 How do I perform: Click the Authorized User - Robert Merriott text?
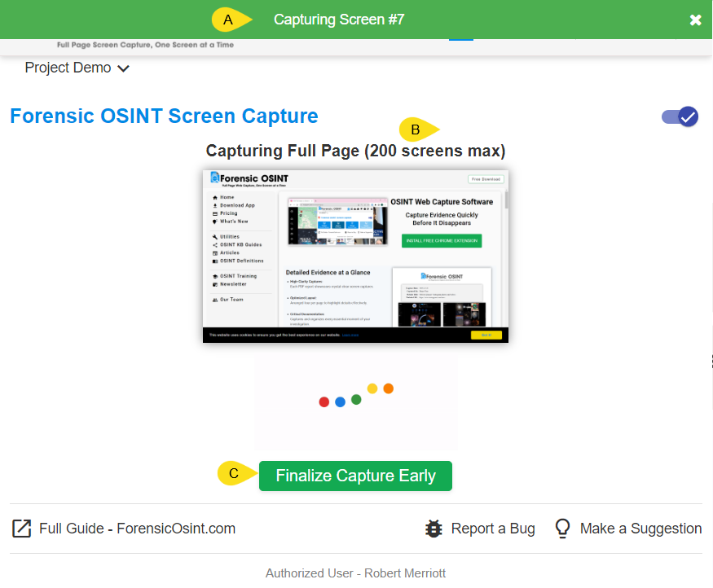click(x=355, y=573)
